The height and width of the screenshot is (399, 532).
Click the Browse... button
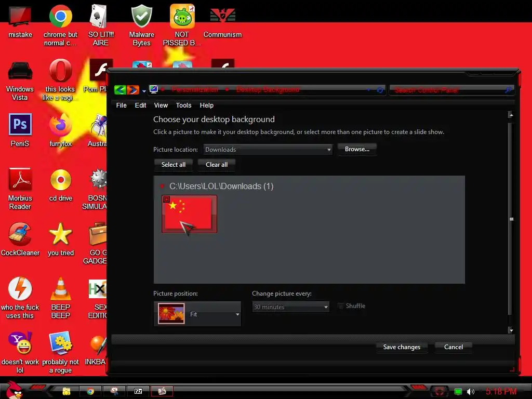[357, 149]
